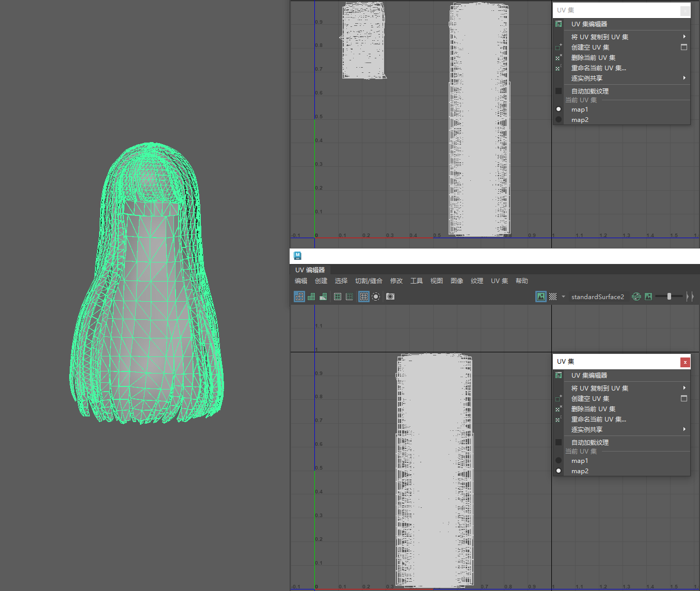The image size is (700, 591).
Task: Toggle texture borders display icon
Action: pos(338,297)
